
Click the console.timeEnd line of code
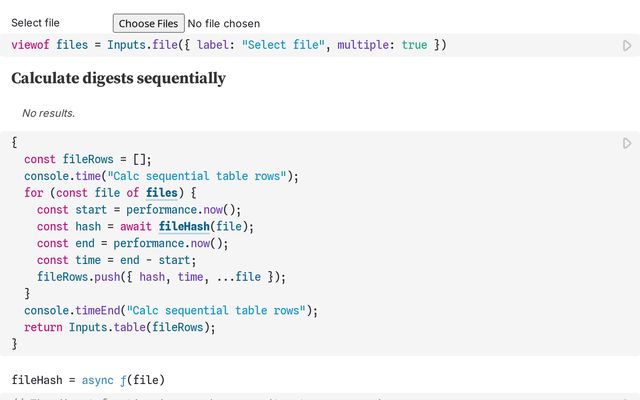(170, 310)
